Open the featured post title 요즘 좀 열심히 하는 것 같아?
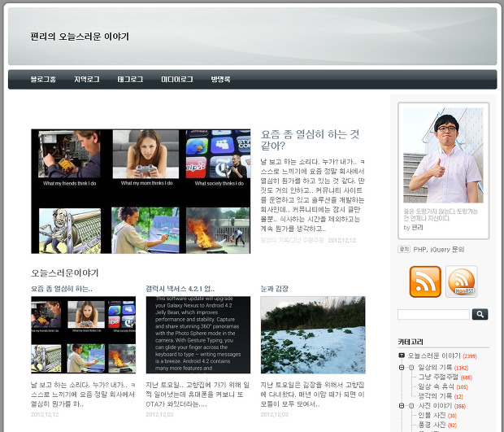This screenshot has width=504, height=432. [310, 140]
